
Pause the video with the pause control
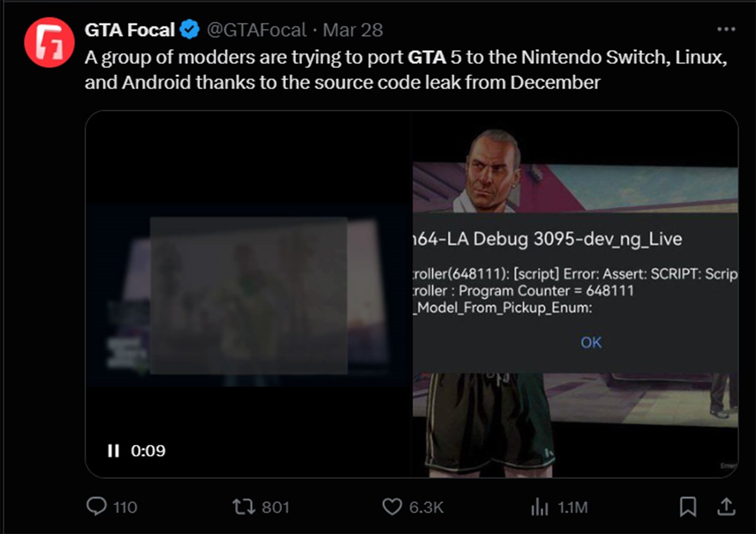(112, 450)
